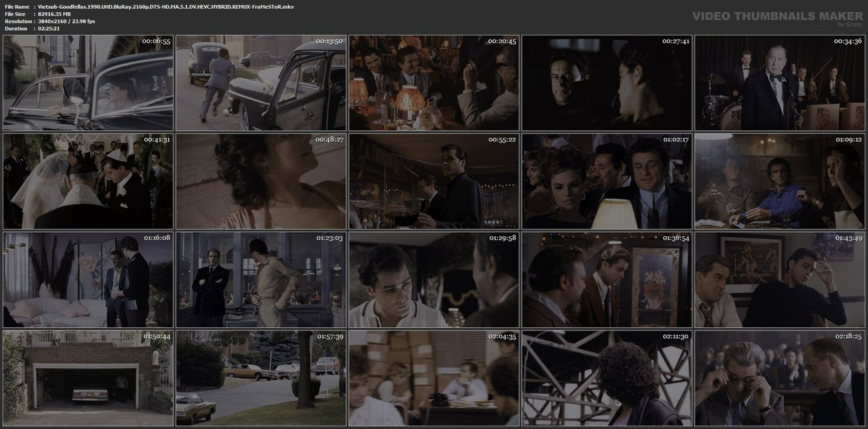This screenshot has width=868, height=429.
Task: Click the resolution value 3840x2160 / 23.98 fps
Action: pyautogui.click(x=66, y=21)
